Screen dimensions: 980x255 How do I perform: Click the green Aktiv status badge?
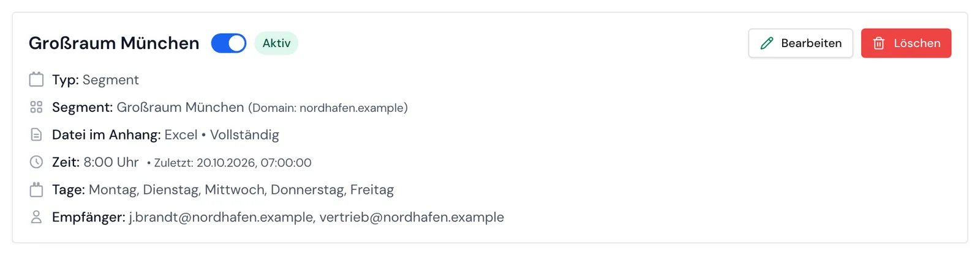(x=276, y=43)
